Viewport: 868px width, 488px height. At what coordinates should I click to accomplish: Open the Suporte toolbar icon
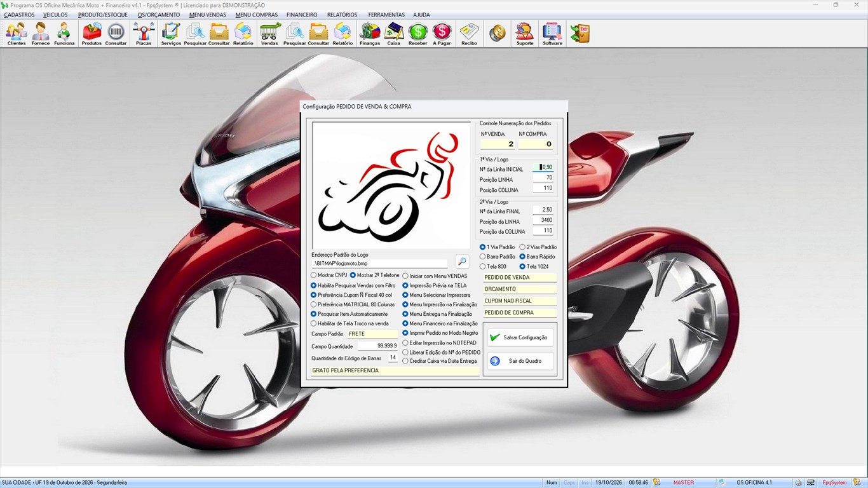click(525, 34)
